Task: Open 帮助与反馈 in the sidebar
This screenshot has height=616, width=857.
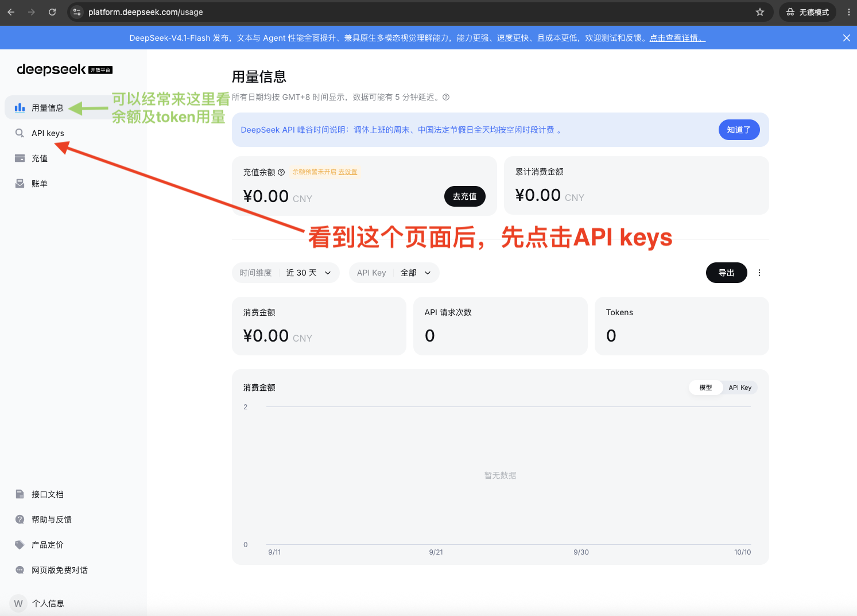Action: tap(52, 520)
